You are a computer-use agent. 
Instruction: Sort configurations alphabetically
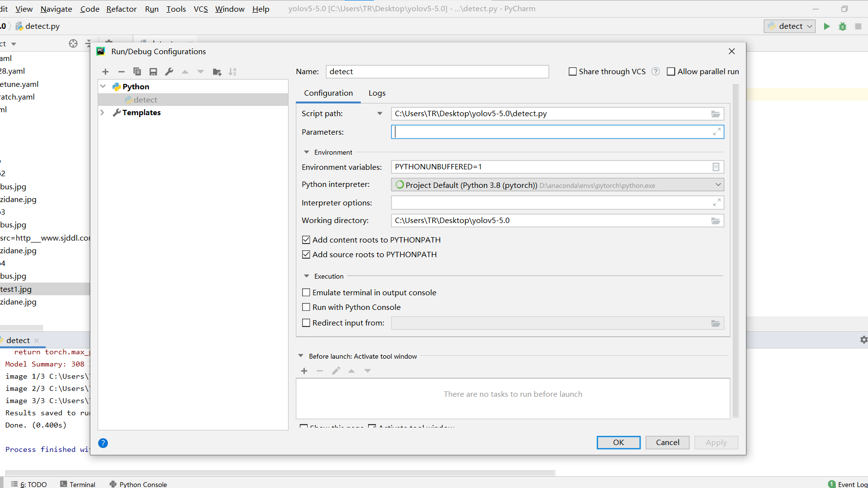(x=233, y=72)
